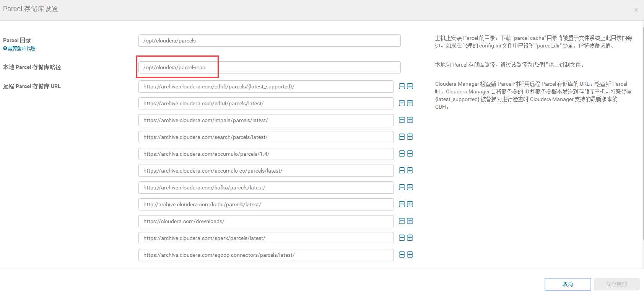The height and width of the screenshot is (292, 644).
Task: Click the Parcel 存储库设置 dialog title
Action: pyautogui.click(x=31, y=9)
